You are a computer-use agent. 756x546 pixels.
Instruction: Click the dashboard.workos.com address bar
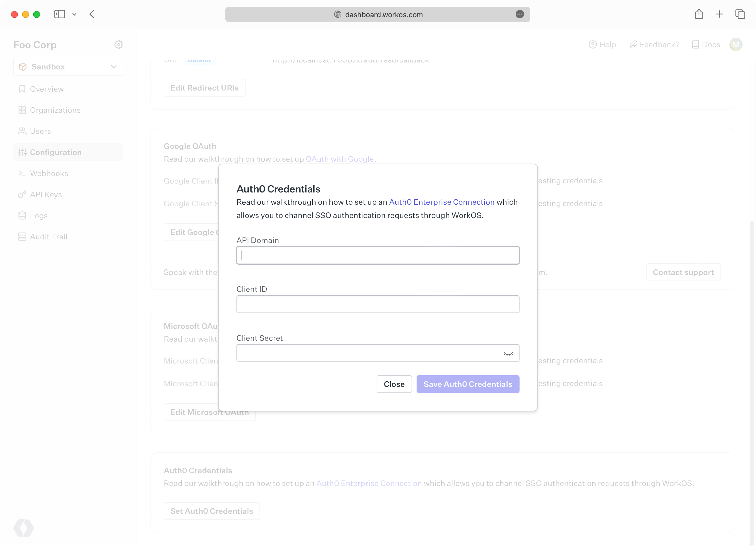[x=383, y=14]
